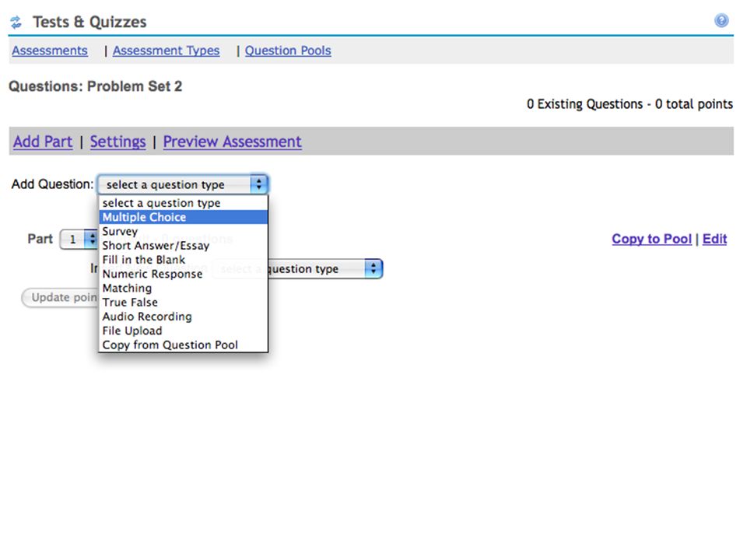Open the Question Pools link
The height and width of the screenshot is (560, 747).
[288, 51]
